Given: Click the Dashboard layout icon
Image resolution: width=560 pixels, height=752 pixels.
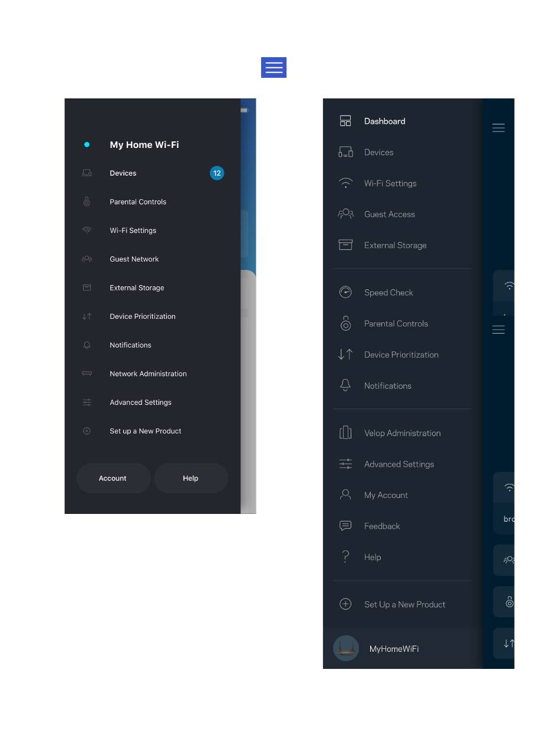Looking at the screenshot, I should click(345, 121).
